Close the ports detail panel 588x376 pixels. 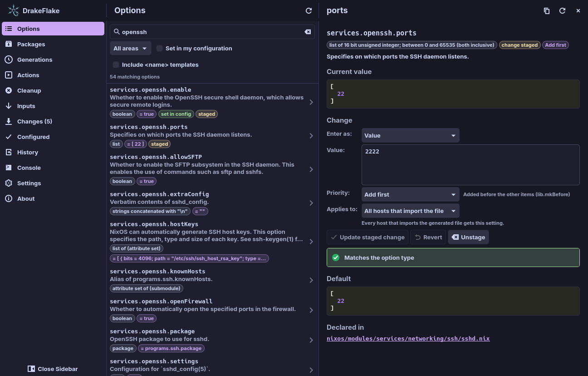[x=578, y=10]
